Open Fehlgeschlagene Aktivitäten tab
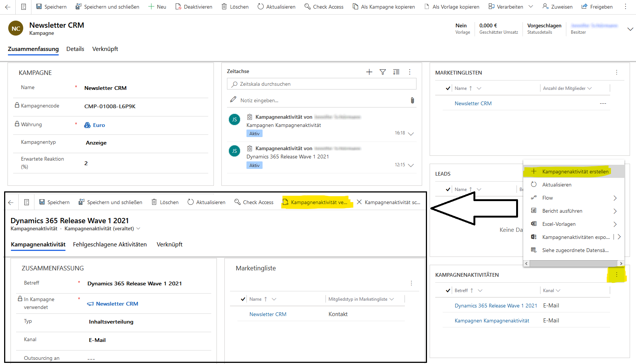Screen dimensions: 636x364 tap(110, 245)
